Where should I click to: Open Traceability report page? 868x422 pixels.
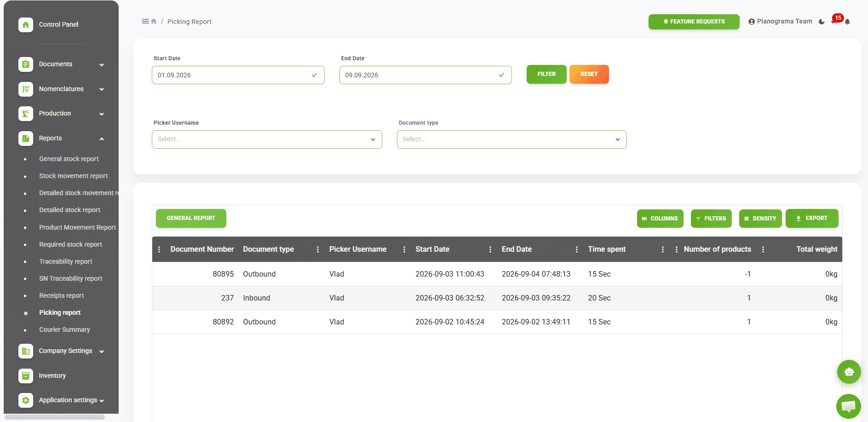click(66, 261)
